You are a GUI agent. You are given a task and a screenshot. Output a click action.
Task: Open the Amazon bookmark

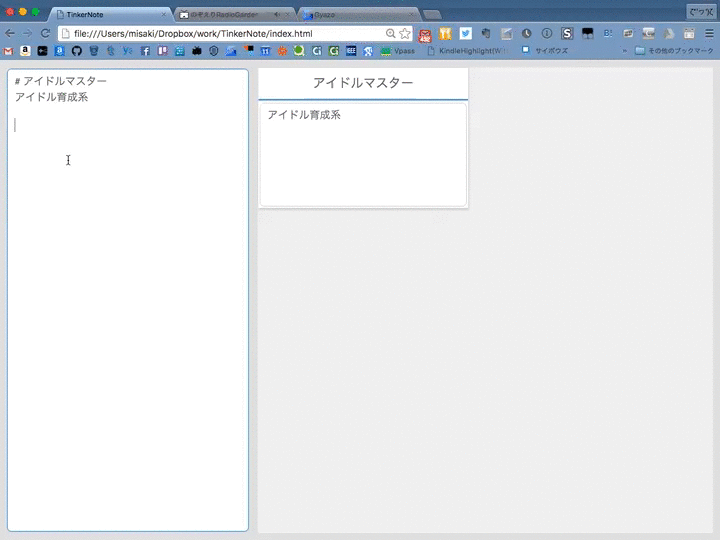25,51
